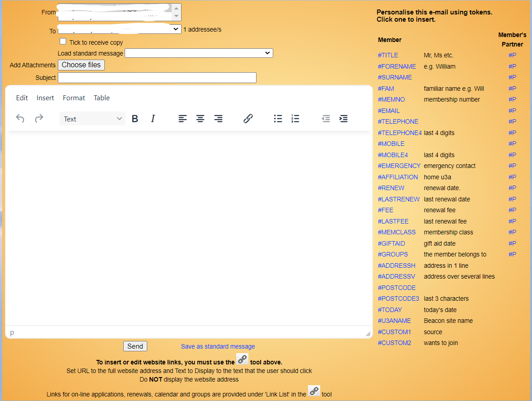532x401 pixels.
Task: Insert the #ADDRESSV token
Action: [x=396, y=276]
